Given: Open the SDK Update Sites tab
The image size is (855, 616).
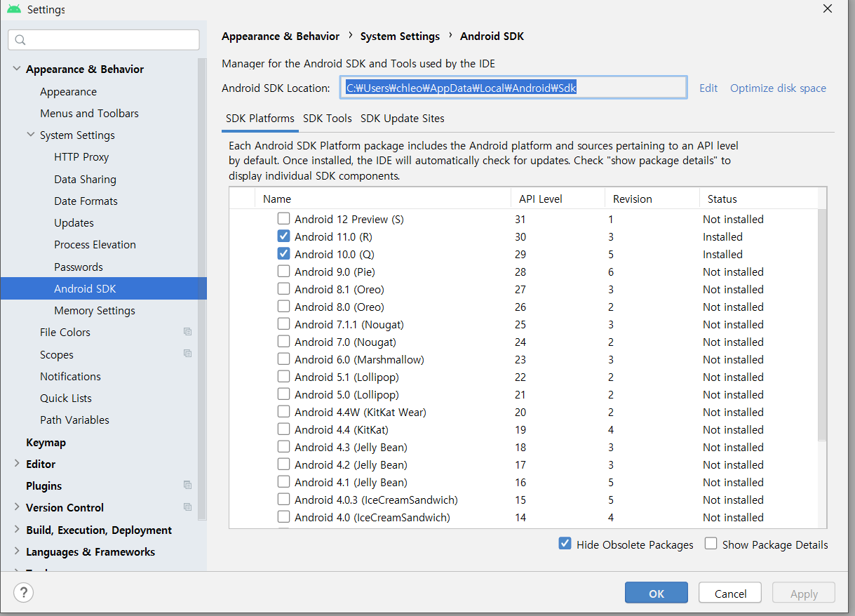Looking at the screenshot, I should [403, 119].
